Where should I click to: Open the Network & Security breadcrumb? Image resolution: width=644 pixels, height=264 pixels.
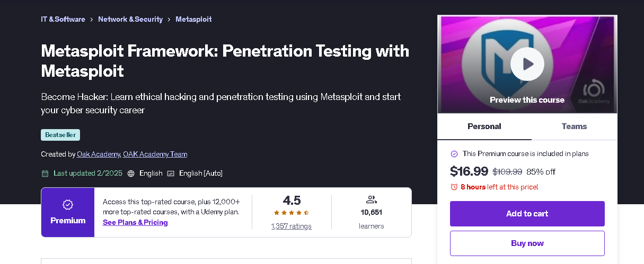pos(130,20)
